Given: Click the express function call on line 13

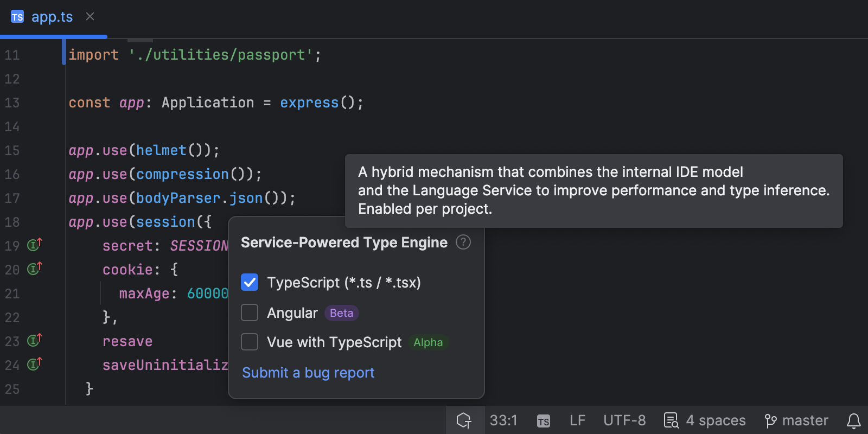Looking at the screenshot, I should 309,103.
